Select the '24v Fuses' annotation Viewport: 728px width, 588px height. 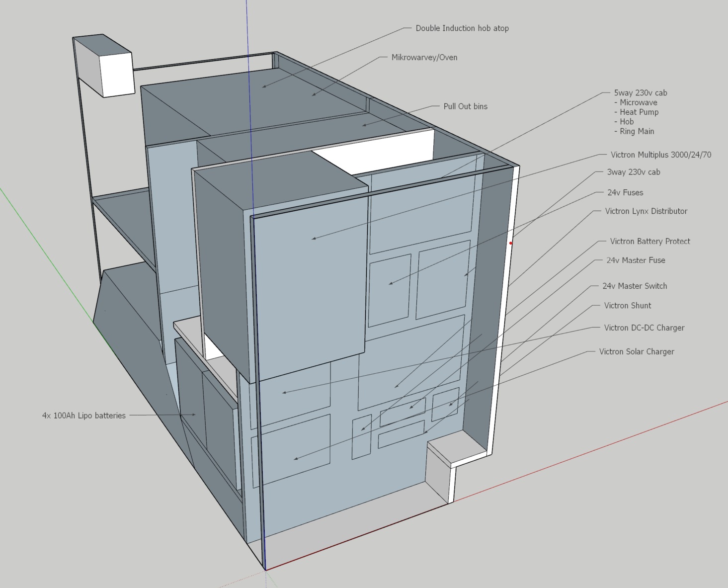pyautogui.click(x=625, y=192)
